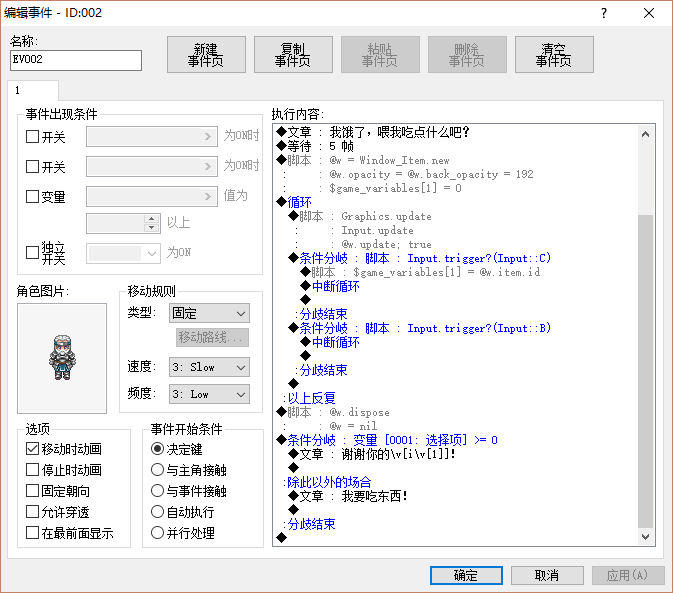Select the 与事件接触 trigger radio button
The width and height of the screenshot is (673, 593).
click(x=158, y=491)
